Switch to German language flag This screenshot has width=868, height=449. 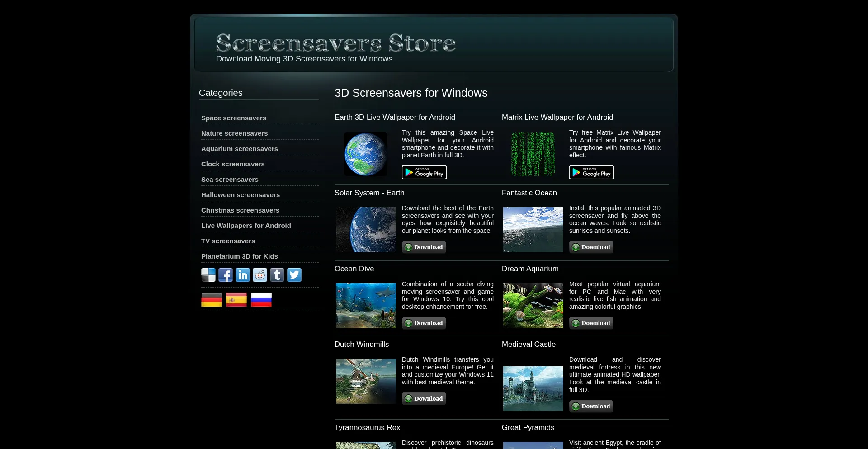pyautogui.click(x=212, y=300)
